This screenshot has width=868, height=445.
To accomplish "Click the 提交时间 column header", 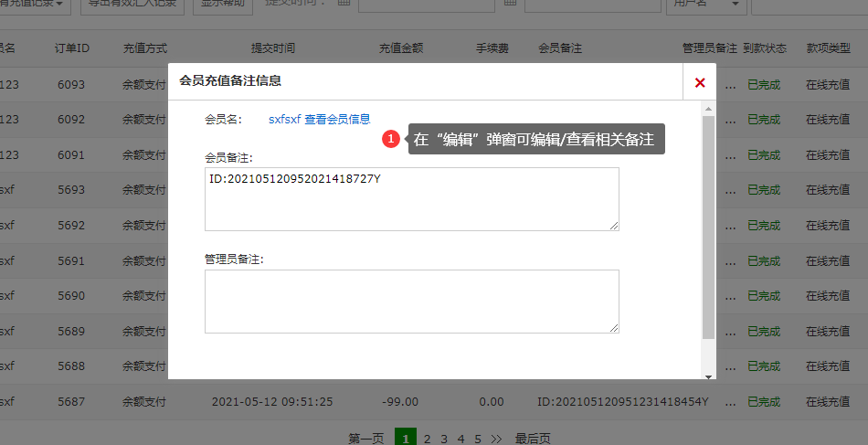I will pyautogui.click(x=273, y=48).
